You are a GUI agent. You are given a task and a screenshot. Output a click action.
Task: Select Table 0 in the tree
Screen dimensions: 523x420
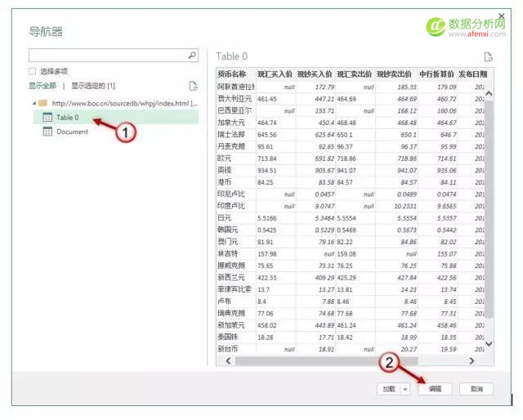pyautogui.click(x=116, y=118)
